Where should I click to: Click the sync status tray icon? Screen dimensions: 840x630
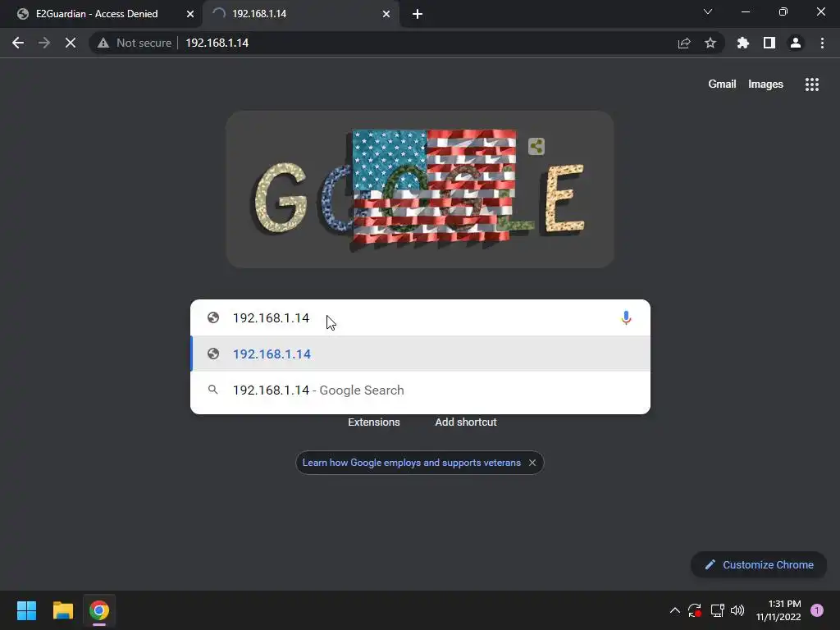point(695,610)
